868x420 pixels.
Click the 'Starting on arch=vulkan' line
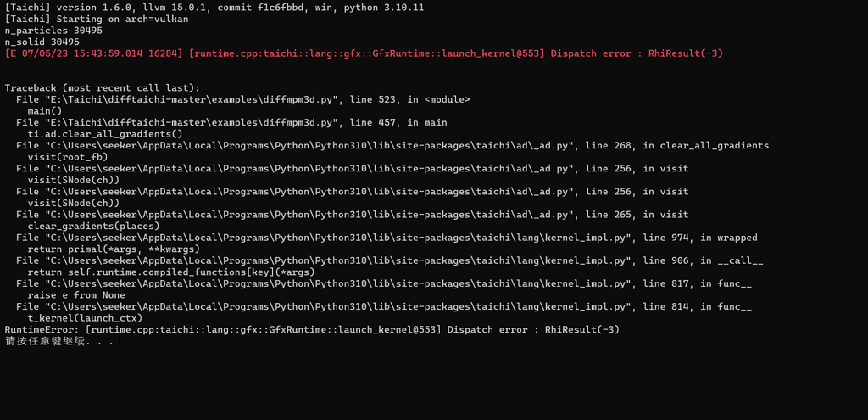pyautogui.click(x=97, y=20)
